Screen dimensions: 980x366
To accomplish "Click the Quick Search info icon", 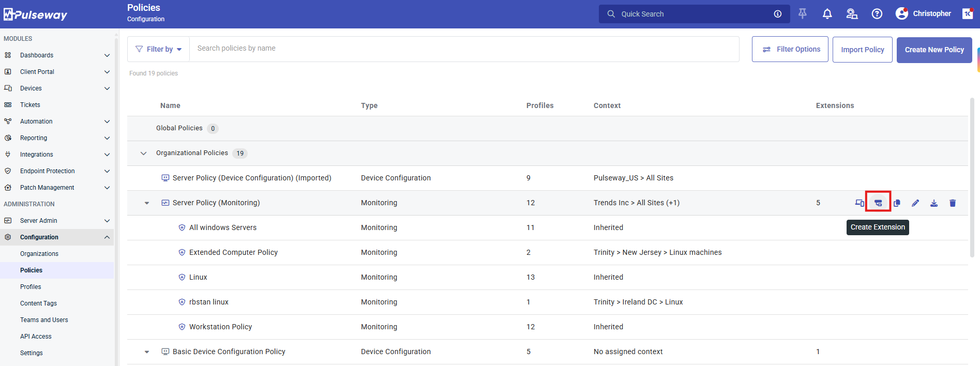I will click(x=777, y=14).
